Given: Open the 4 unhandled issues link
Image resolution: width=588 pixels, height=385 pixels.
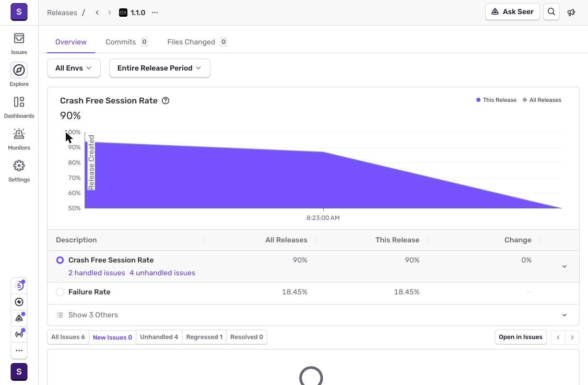Looking at the screenshot, I should pos(162,273).
